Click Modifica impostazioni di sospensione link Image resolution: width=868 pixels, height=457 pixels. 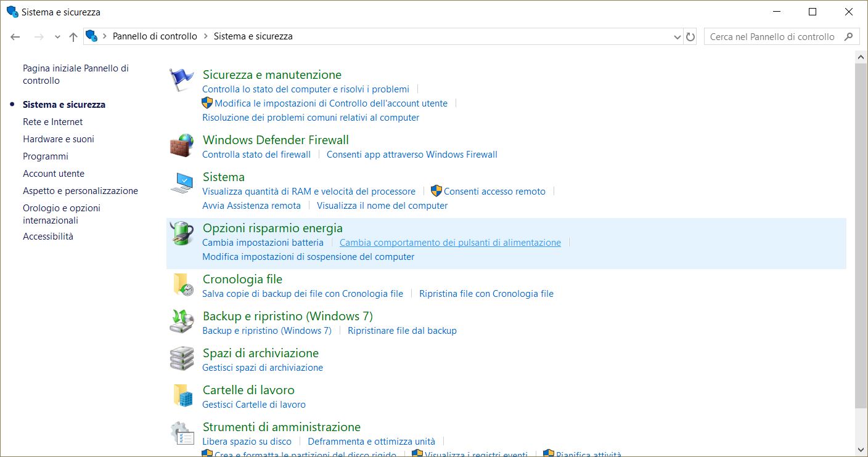(308, 257)
